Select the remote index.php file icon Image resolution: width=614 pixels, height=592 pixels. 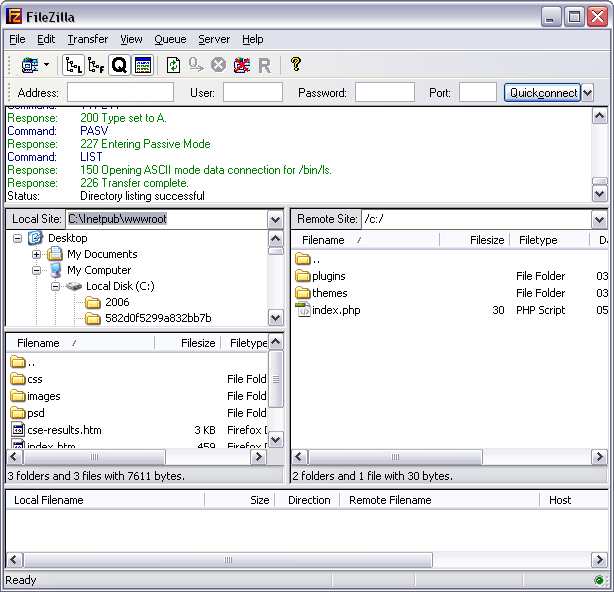(x=303, y=310)
